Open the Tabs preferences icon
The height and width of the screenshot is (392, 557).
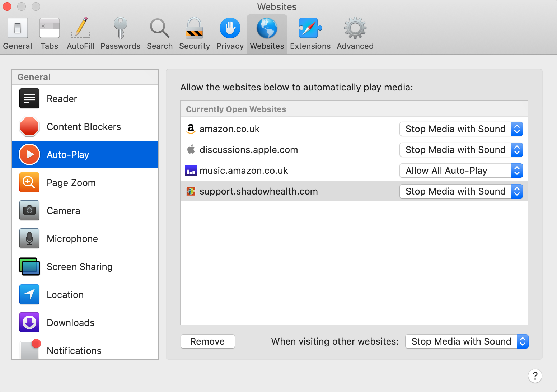[x=50, y=28]
